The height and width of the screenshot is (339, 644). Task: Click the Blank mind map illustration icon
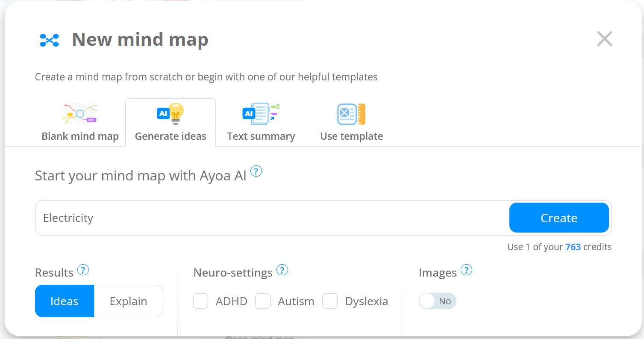(80, 113)
